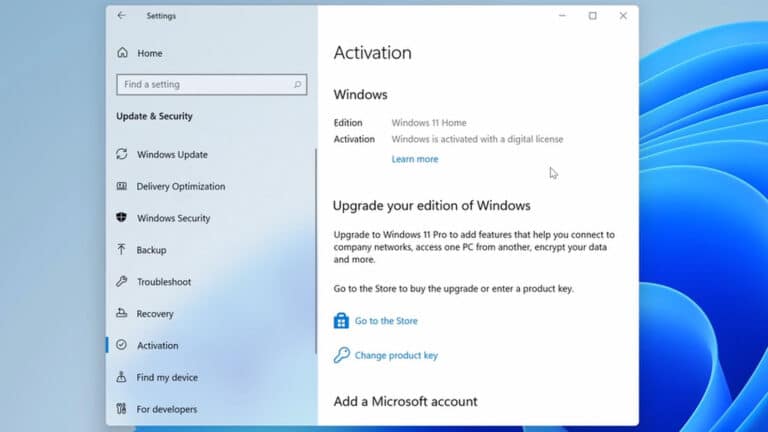Click the Store bag icon

pyautogui.click(x=341, y=321)
